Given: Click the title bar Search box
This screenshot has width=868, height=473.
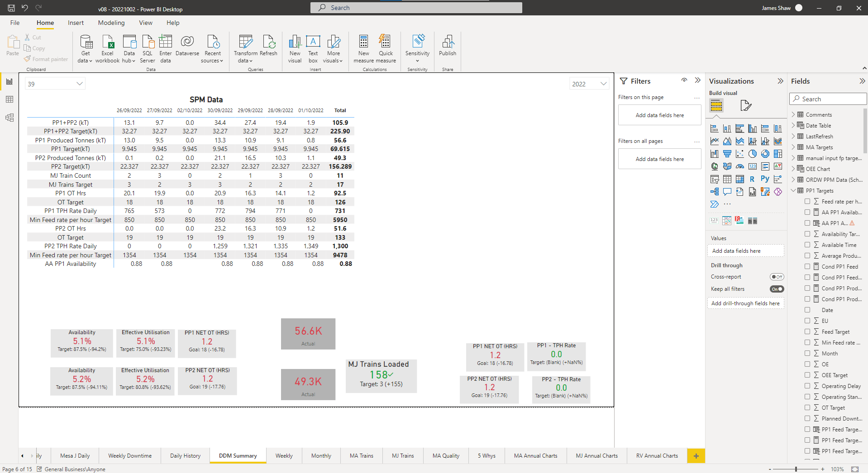Looking at the screenshot, I should point(416,8).
